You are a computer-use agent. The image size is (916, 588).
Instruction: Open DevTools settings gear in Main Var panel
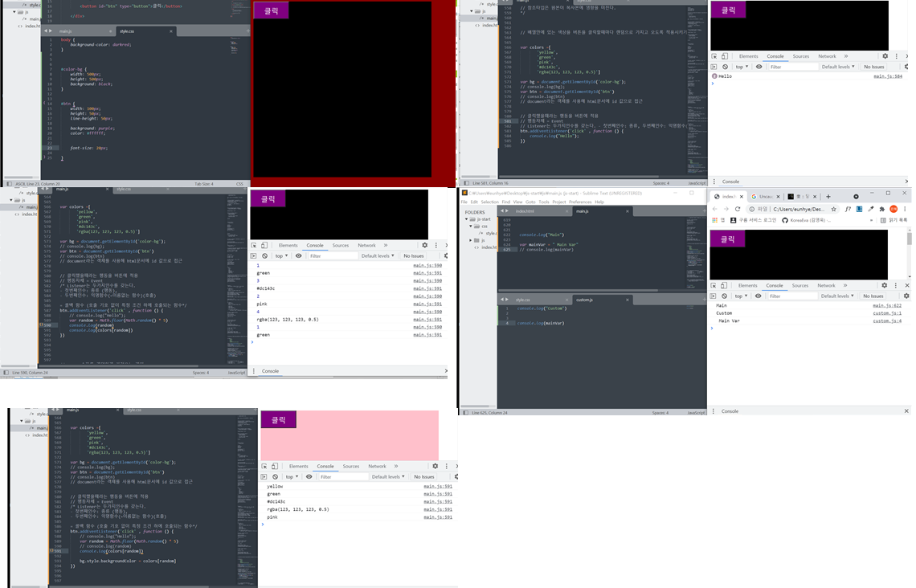pyautogui.click(x=885, y=285)
